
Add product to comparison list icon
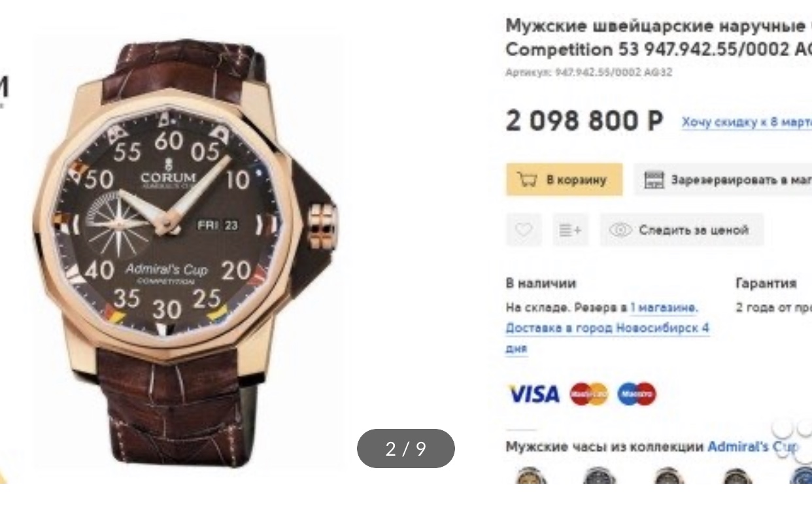pyautogui.click(x=569, y=229)
